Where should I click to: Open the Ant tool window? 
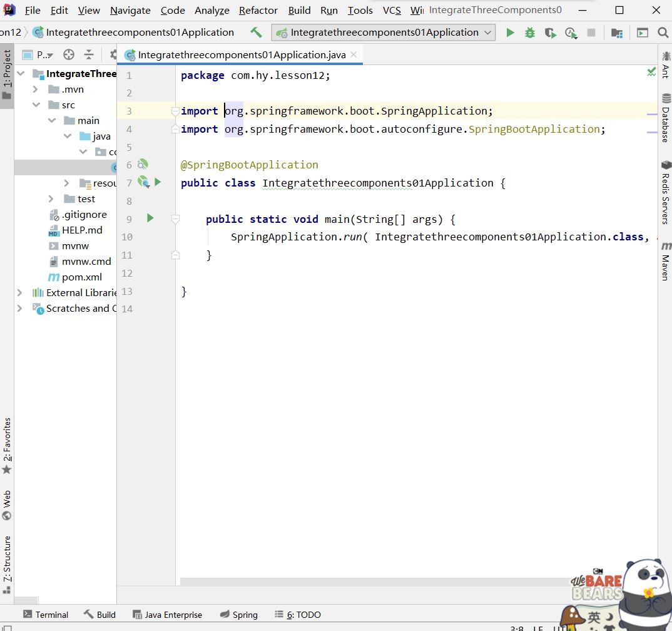pyautogui.click(x=666, y=64)
